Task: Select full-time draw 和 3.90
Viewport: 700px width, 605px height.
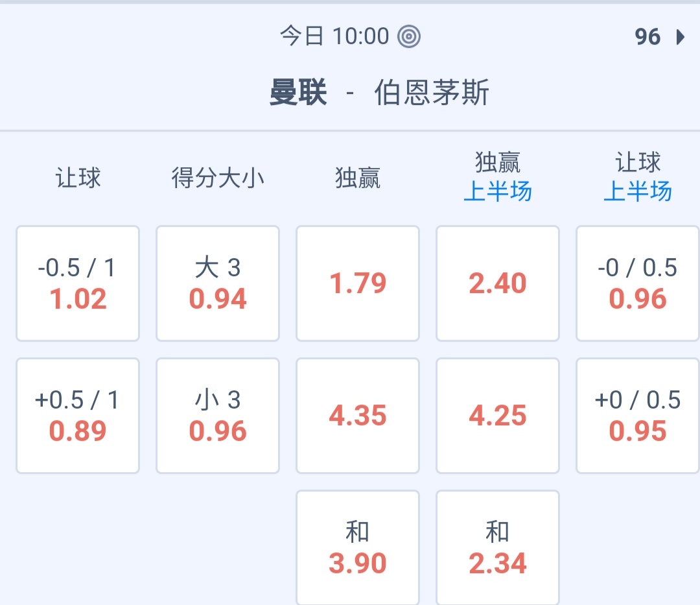Action: (x=358, y=548)
